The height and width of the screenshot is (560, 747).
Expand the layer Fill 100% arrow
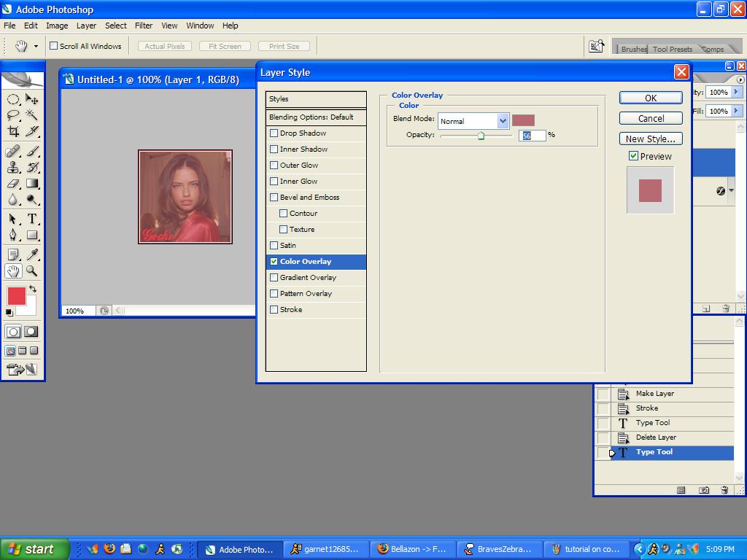click(x=737, y=111)
